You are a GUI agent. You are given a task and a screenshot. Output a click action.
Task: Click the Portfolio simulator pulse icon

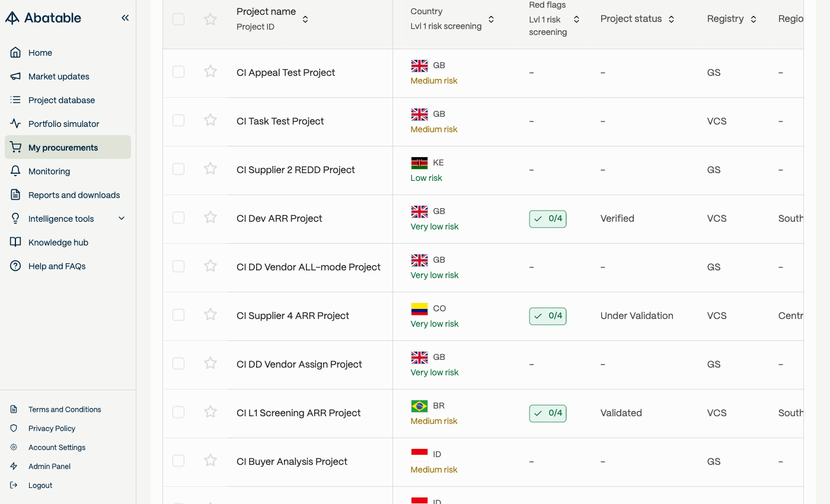tap(16, 124)
